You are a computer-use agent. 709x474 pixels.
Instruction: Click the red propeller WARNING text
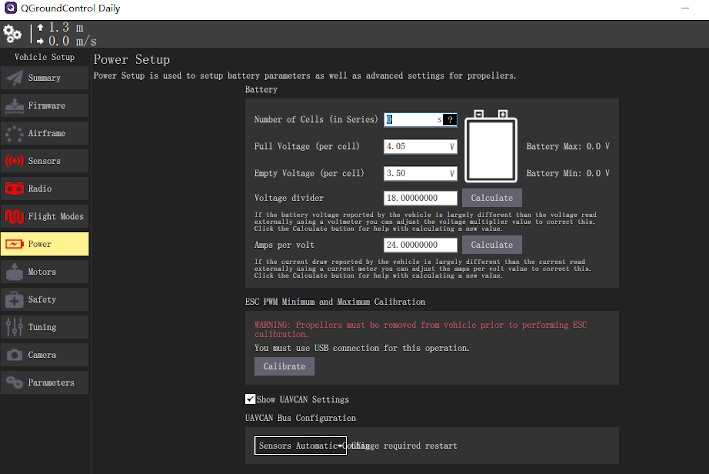click(x=421, y=329)
